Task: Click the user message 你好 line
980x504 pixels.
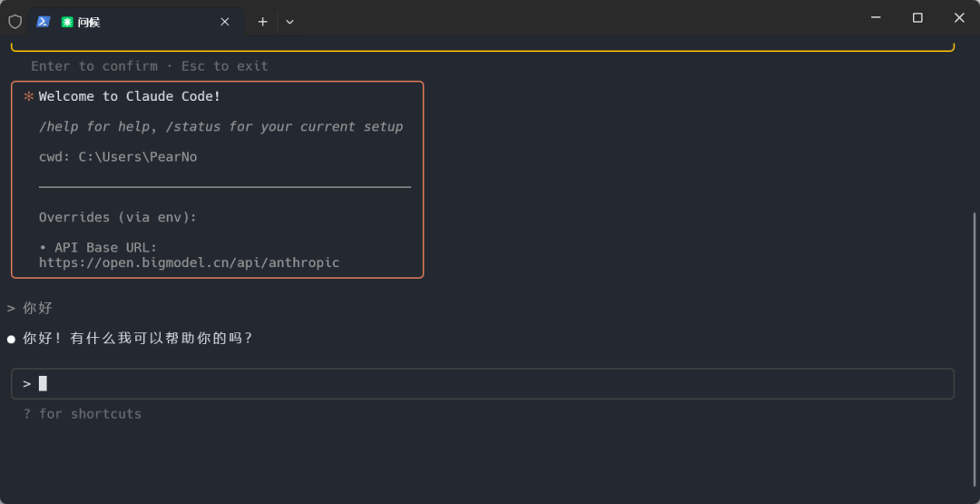Action: click(30, 308)
